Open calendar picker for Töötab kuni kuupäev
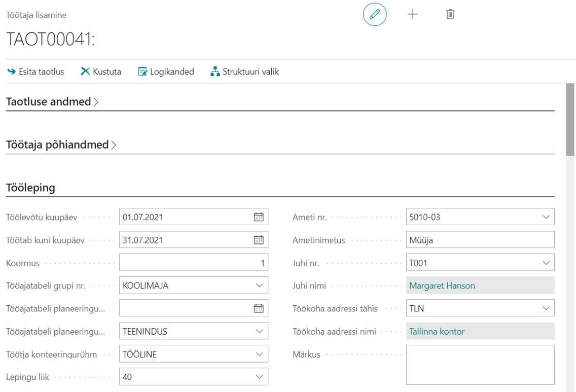 (x=259, y=240)
